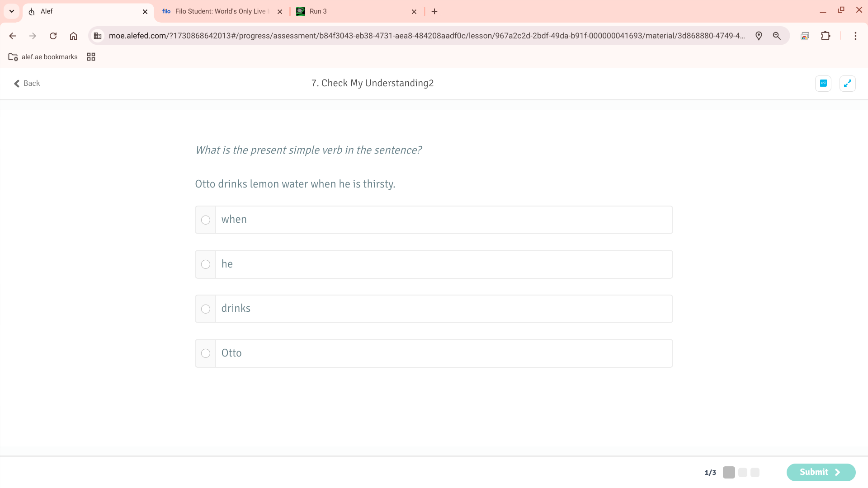Screen dimensions: 868x488
Task: Go Back to the lesson
Action: click(27, 83)
